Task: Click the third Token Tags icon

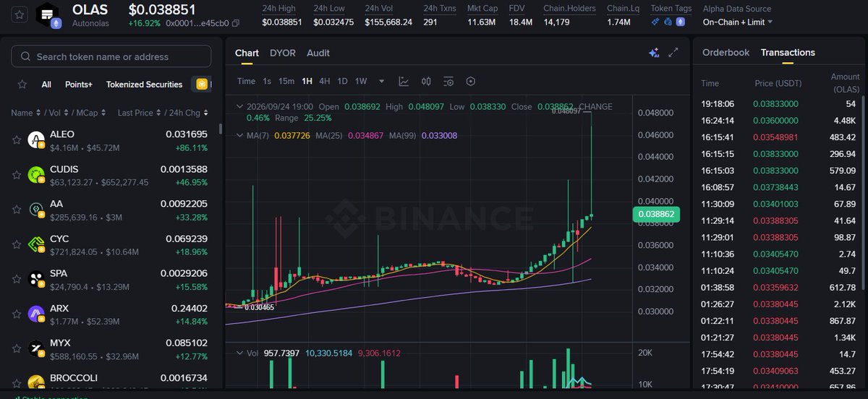Action: tap(679, 22)
